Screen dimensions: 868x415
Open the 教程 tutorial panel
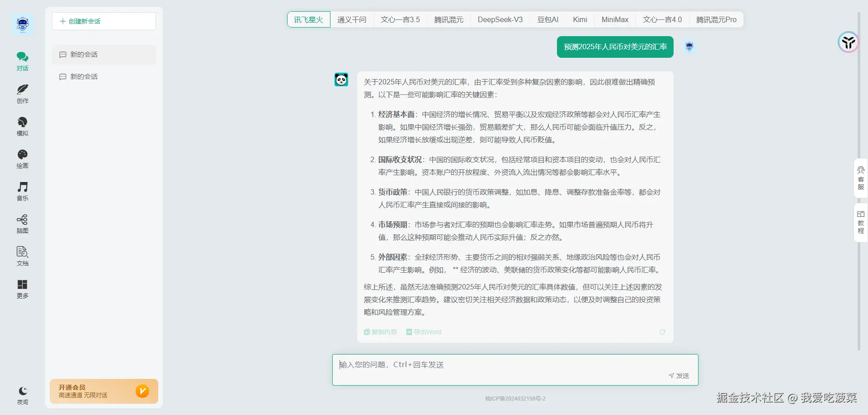point(861,223)
